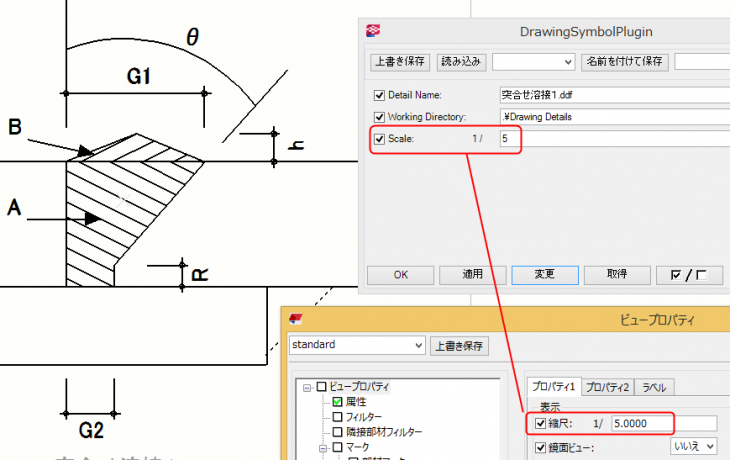Toggle the Working Directory checkbox
The width and height of the screenshot is (730, 460).
coord(379,117)
